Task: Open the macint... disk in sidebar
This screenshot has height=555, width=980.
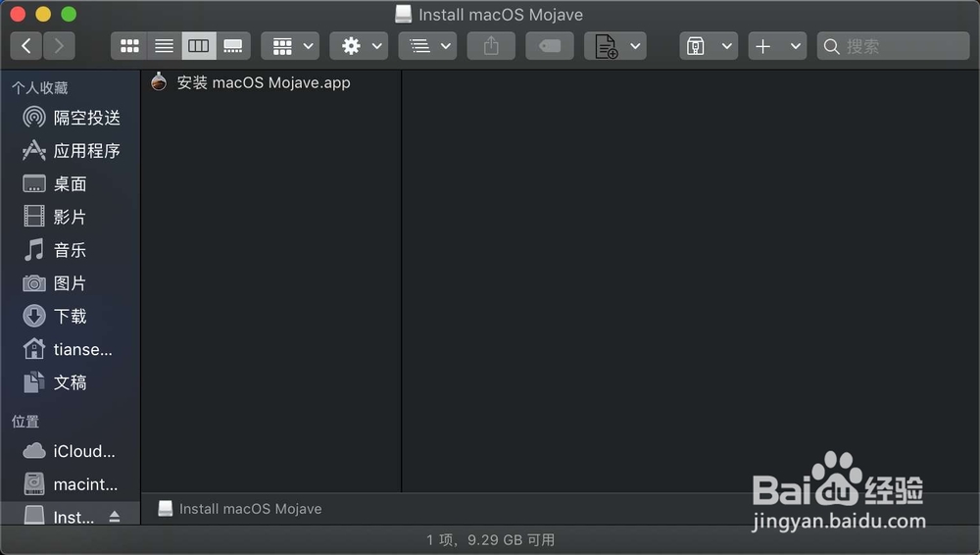Action: [x=71, y=484]
